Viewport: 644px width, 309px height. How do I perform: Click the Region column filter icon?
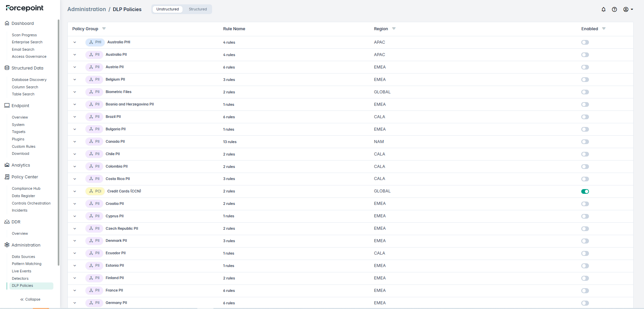394,29
